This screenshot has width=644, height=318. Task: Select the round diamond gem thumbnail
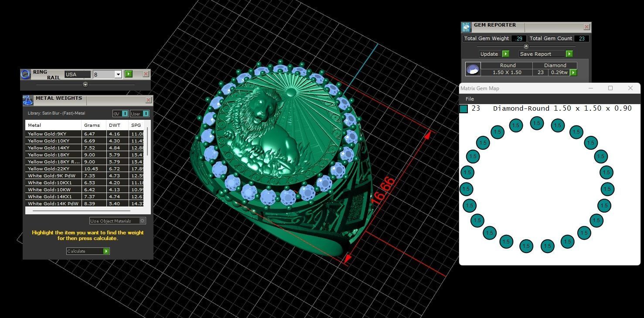click(x=473, y=69)
